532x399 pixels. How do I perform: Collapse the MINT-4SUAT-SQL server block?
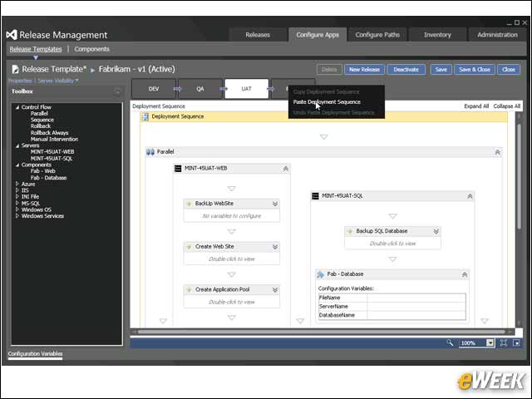[x=470, y=196]
